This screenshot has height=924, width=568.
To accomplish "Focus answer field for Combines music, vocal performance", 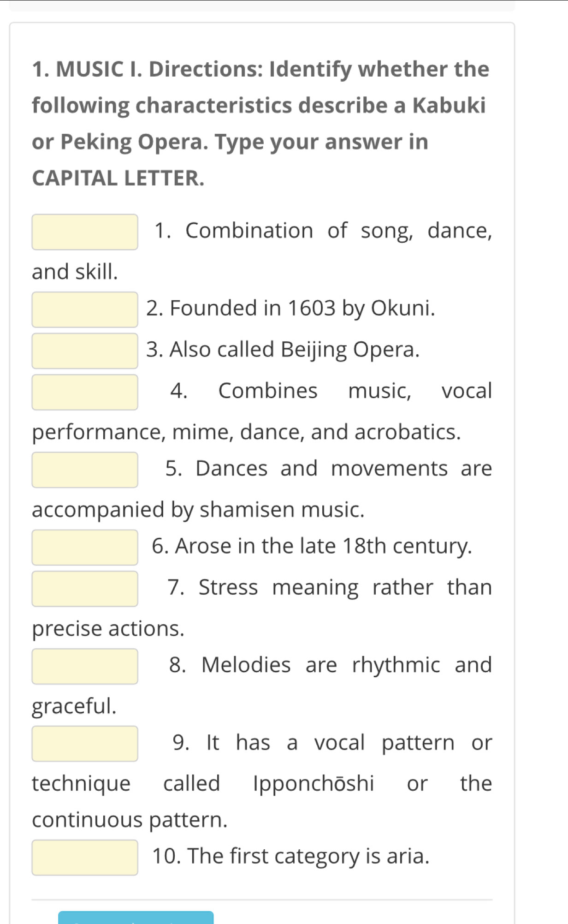I will [85, 392].
